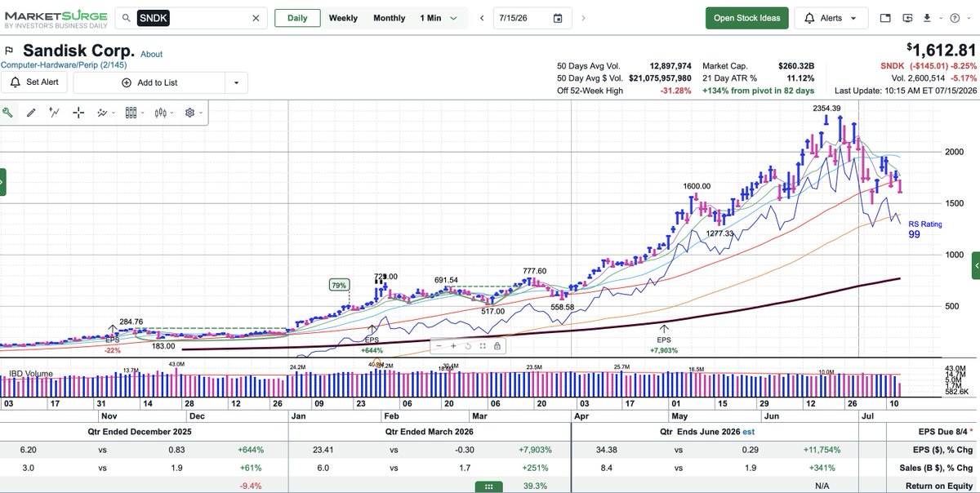Click the flag icon beside Sandisk Corp.

pos(8,51)
